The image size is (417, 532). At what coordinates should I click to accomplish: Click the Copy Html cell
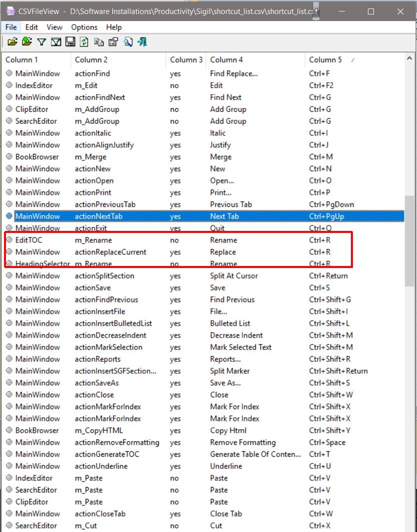tap(228, 430)
